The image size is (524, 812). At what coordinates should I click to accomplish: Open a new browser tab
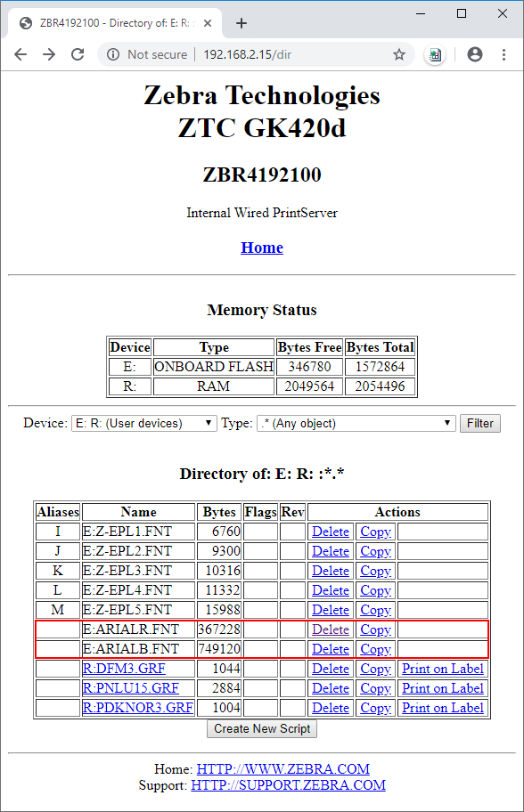pyautogui.click(x=241, y=23)
